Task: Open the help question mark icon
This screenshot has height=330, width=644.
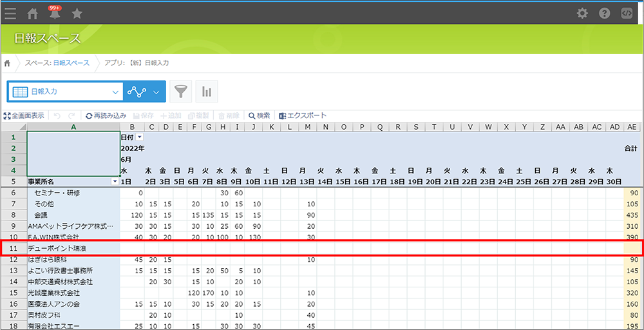Action: [x=604, y=14]
